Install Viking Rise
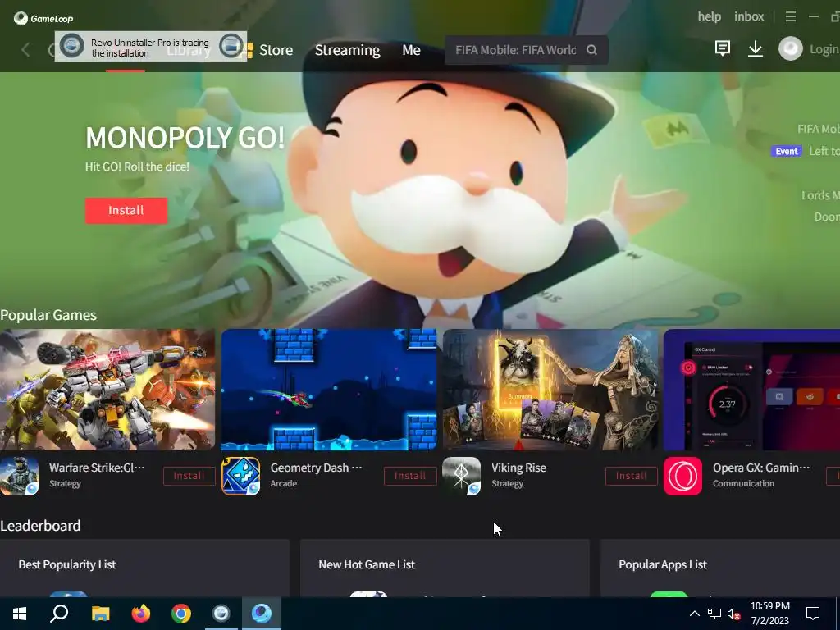 point(631,476)
